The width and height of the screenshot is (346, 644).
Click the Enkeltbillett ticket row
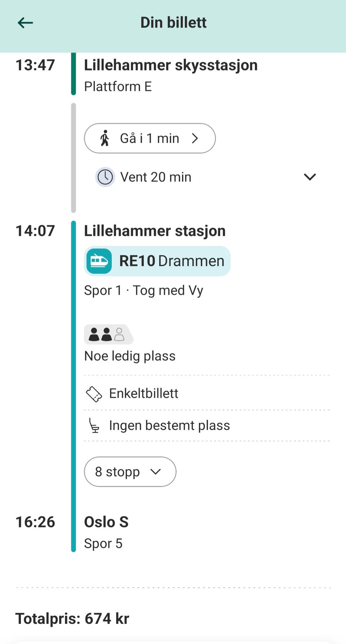[143, 393]
